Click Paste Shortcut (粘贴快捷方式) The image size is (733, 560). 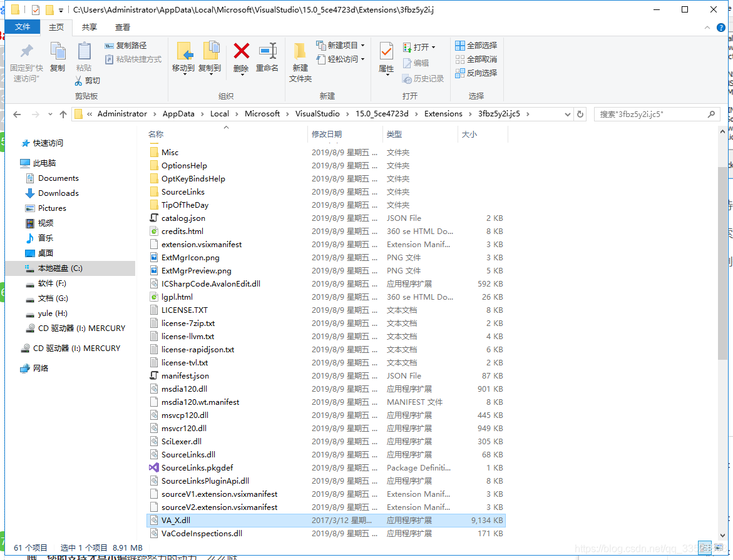point(133,59)
